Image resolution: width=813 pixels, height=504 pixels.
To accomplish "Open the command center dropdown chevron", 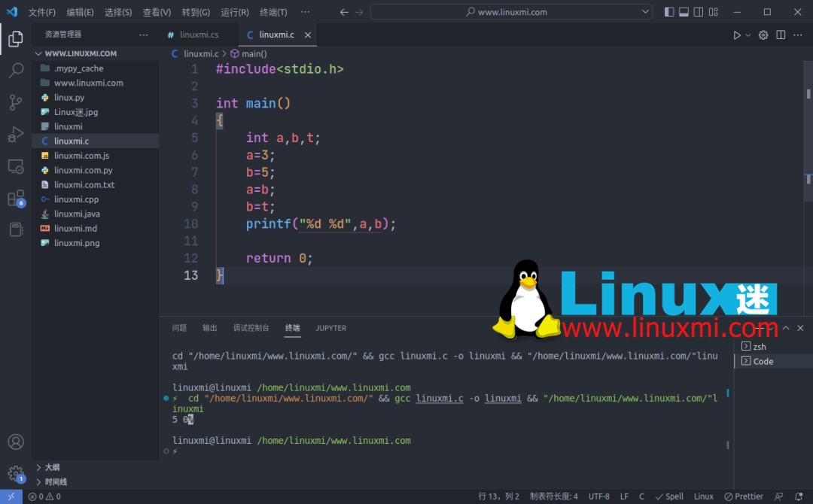I will point(646,12).
